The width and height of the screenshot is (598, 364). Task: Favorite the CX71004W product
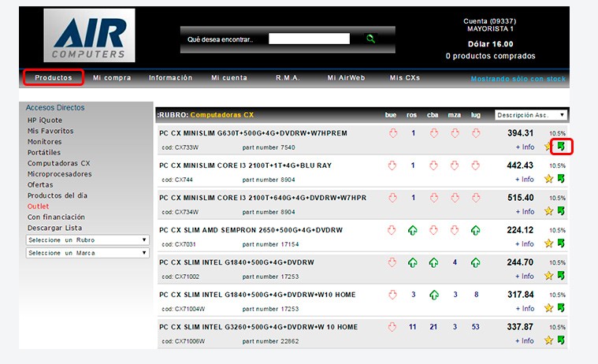[548, 308]
